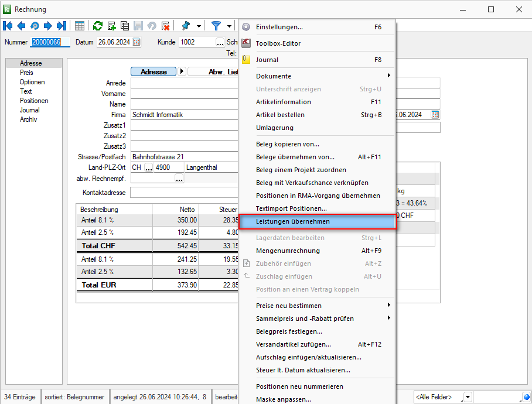
Task: Copy the current record
Action: pyautogui.click(x=125, y=26)
